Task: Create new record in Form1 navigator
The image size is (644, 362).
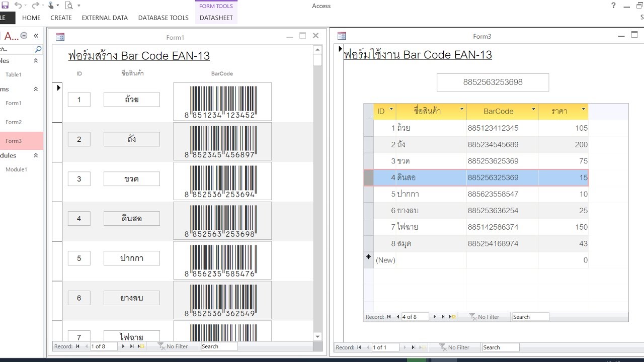Action: point(141,346)
